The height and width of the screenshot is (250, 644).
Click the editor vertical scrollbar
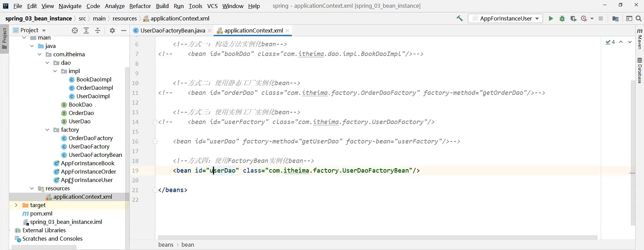coord(633,152)
